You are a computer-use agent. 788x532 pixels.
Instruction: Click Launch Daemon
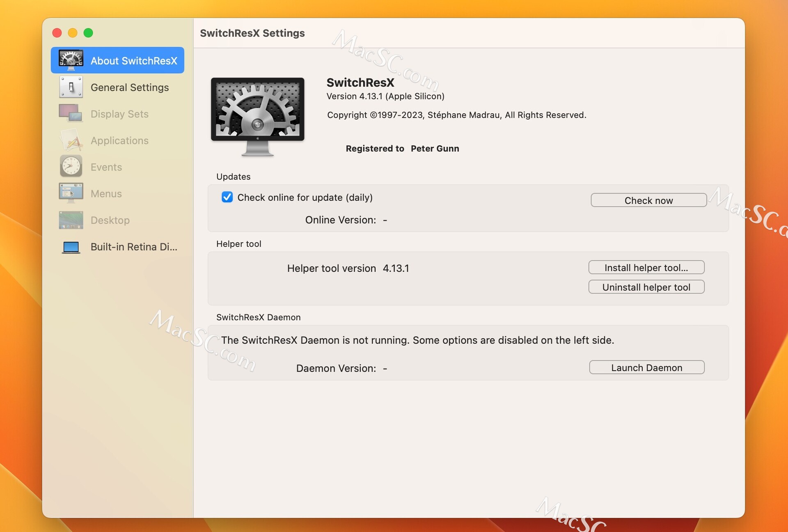point(646,367)
